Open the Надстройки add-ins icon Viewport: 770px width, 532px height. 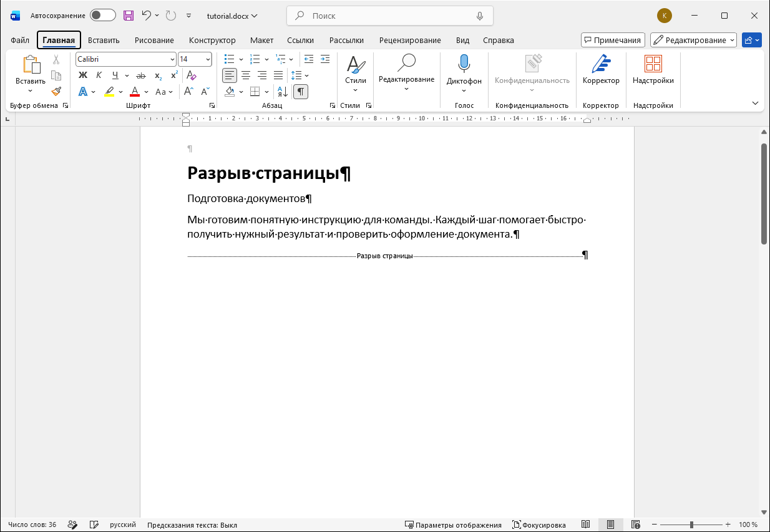[653, 70]
